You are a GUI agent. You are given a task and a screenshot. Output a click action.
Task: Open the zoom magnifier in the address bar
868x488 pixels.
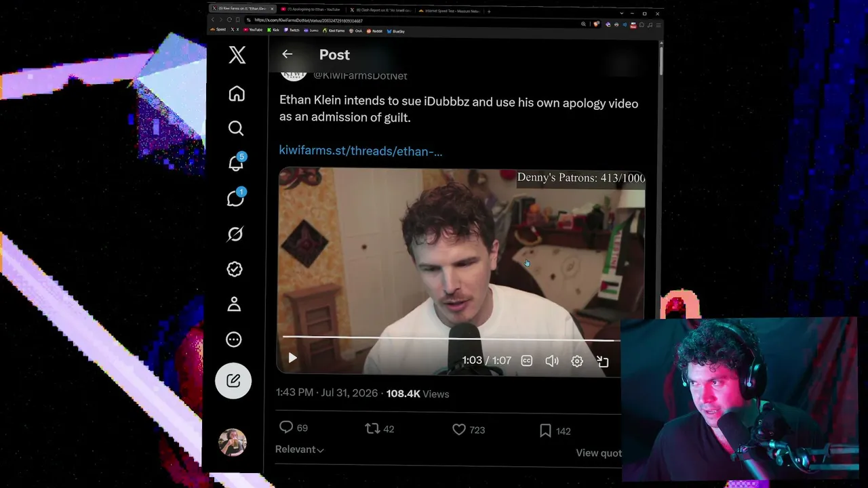point(583,24)
